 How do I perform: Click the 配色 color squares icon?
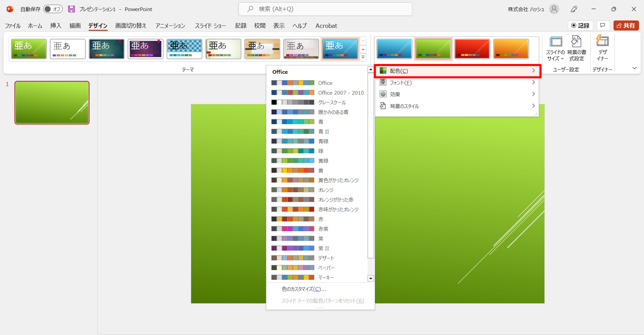pyautogui.click(x=383, y=71)
